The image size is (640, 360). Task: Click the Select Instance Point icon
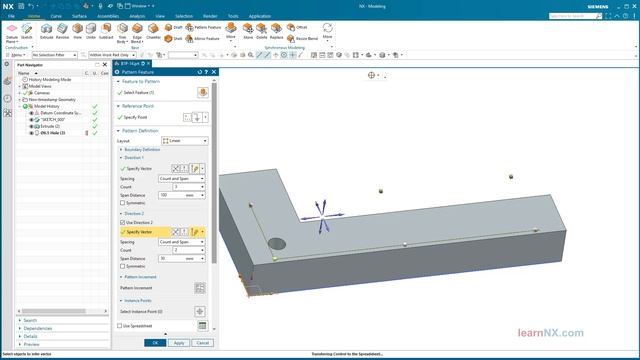click(x=200, y=311)
